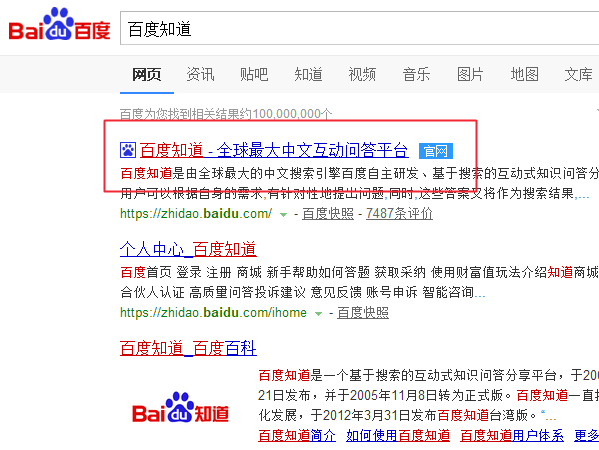The image size is (599, 450).
Task: Switch to the 知道 tab
Action: pos(308,74)
